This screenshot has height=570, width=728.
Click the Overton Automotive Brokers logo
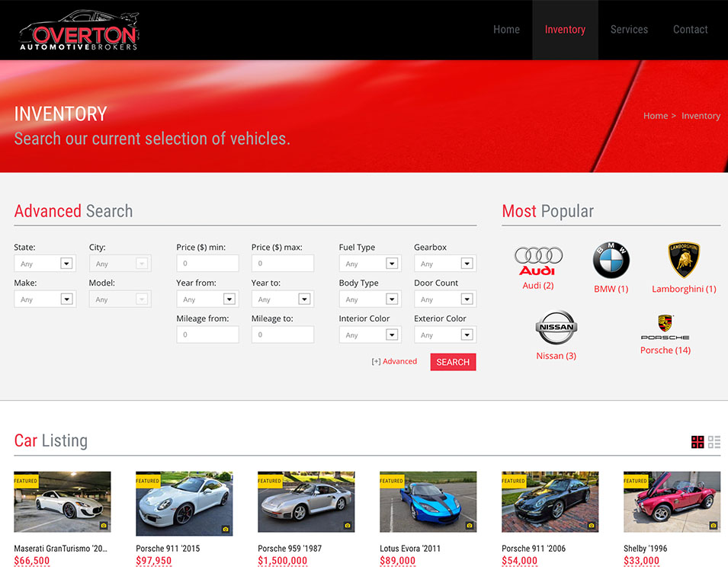(79, 30)
